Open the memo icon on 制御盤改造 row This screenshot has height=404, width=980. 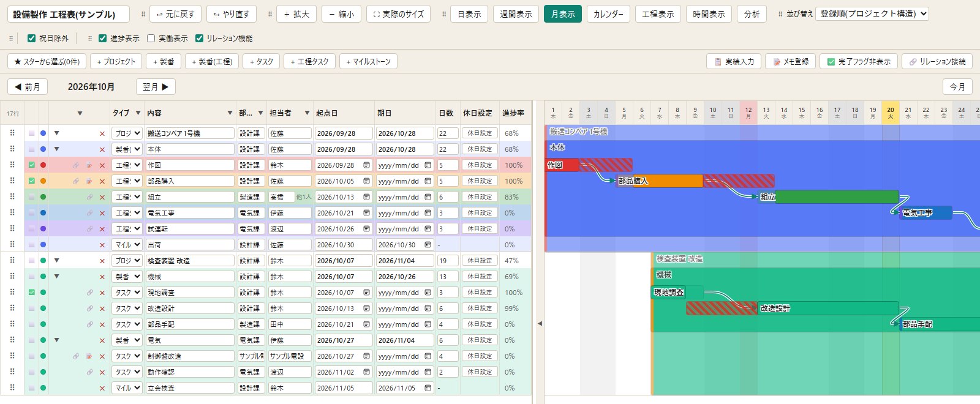coord(89,356)
